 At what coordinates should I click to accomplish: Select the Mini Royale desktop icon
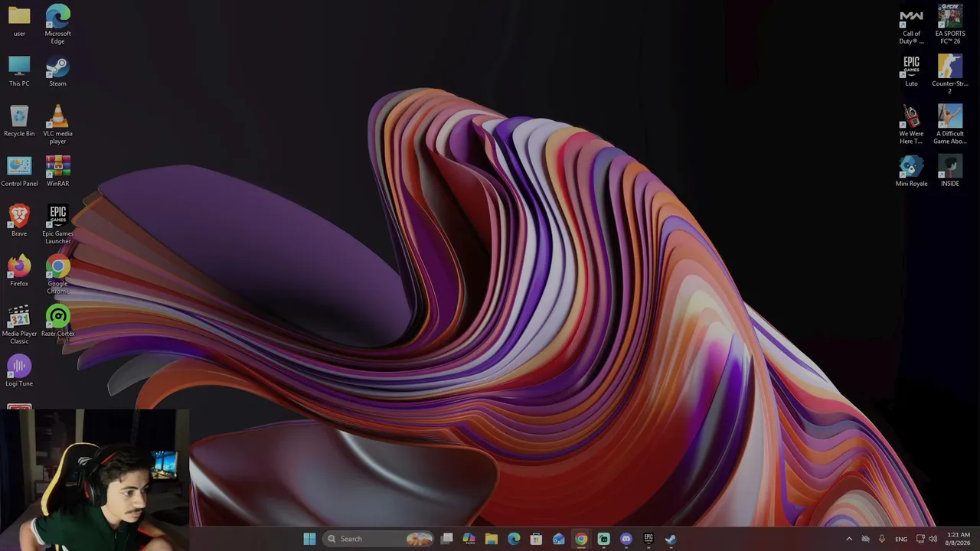coord(911,171)
